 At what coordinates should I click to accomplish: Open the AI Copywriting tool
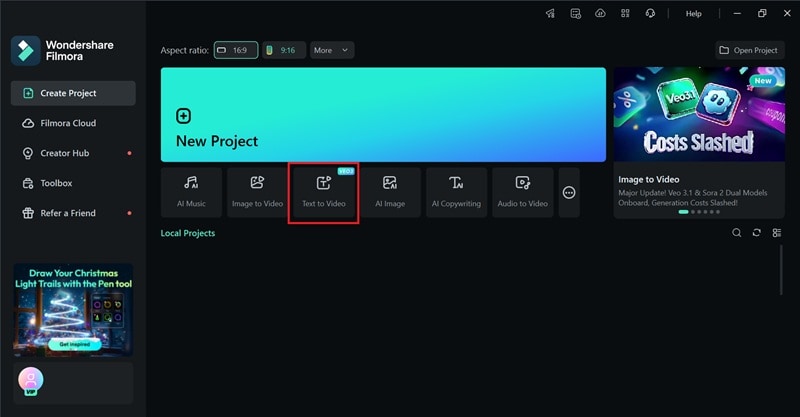click(456, 192)
